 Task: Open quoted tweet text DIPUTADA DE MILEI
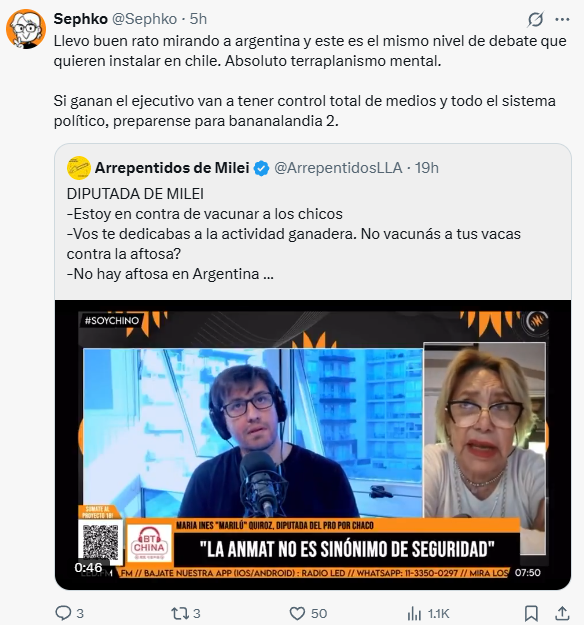coord(135,194)
